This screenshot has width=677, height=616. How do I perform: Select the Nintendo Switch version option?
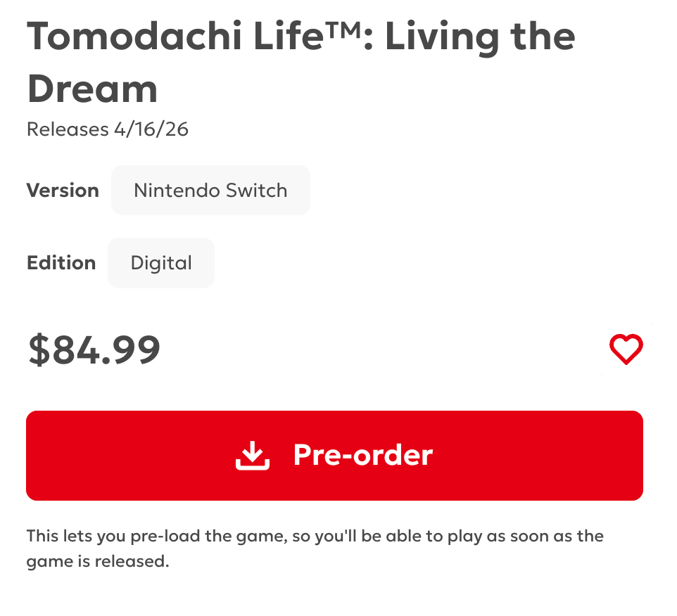point(210,191)
